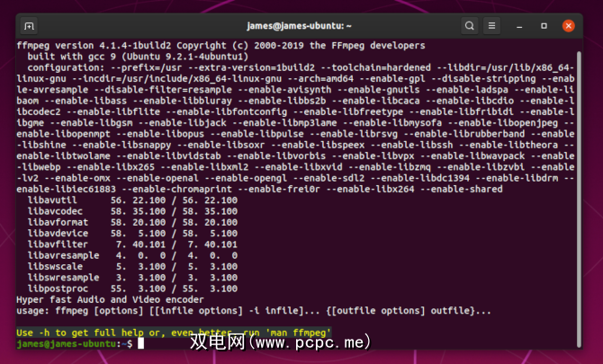Click the 'built with gcc 9' line
The height and width of the screenshot is (364, 603).
point(138,57)
